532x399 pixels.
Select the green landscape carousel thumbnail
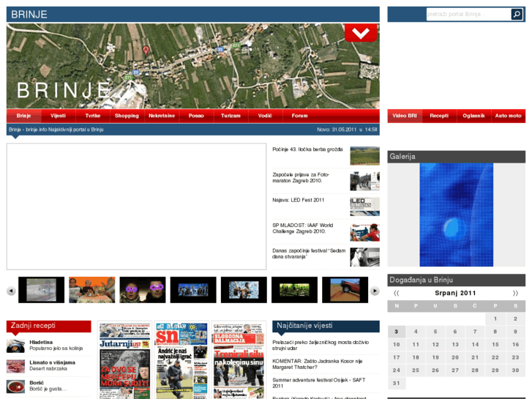[x=294, y=290]
